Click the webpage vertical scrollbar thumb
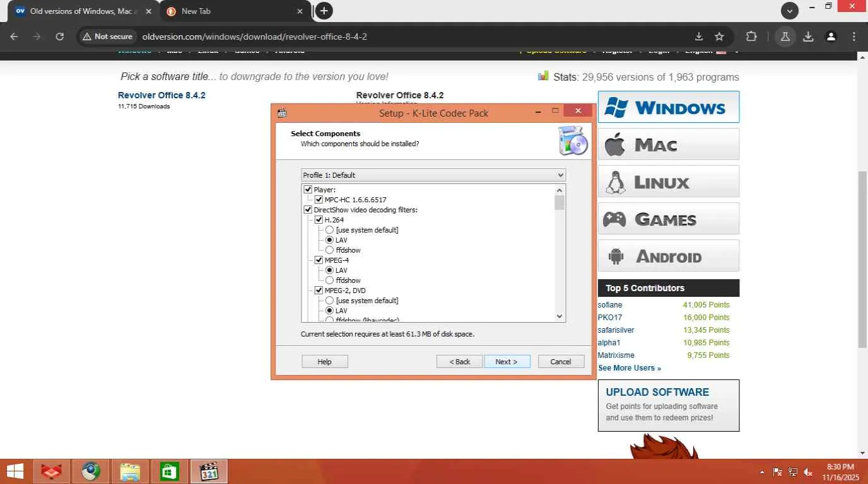This screenshot has width=868, height=484. pyautogui.click(x=862, y=259)
